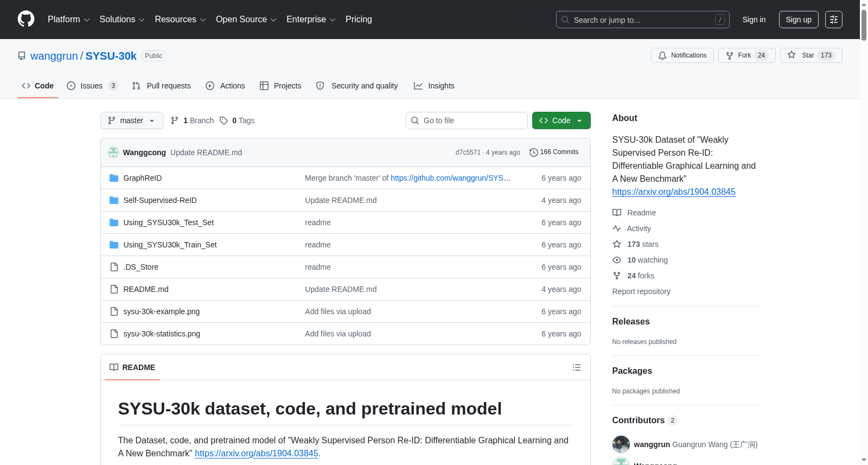Viewport: 868px width, 465px height.
Task: Switch to the Pull requests tab
Action: pos(162,86)
